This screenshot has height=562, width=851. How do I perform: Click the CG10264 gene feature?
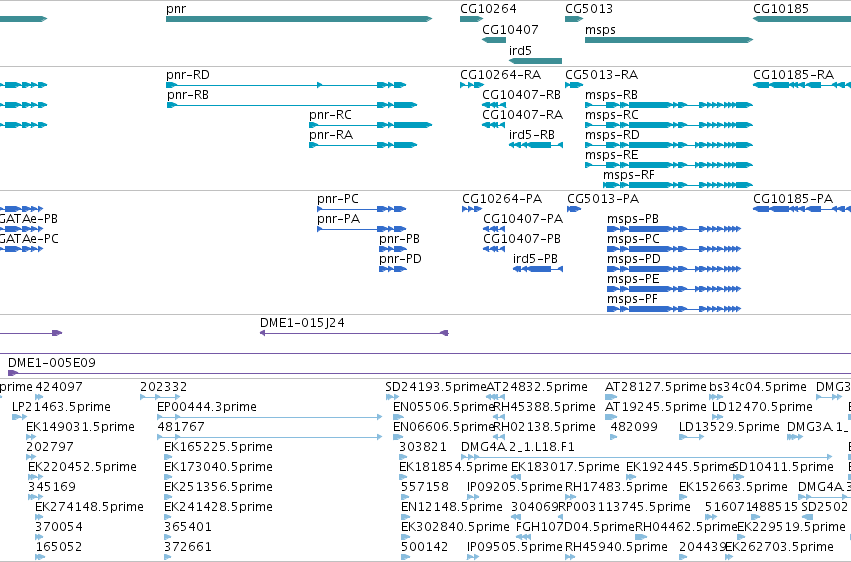[471, 19]
